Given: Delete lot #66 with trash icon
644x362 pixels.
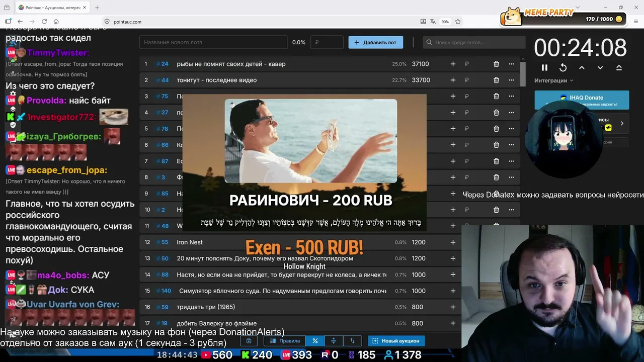Looking at the screenshot, I should pos(496,145).
